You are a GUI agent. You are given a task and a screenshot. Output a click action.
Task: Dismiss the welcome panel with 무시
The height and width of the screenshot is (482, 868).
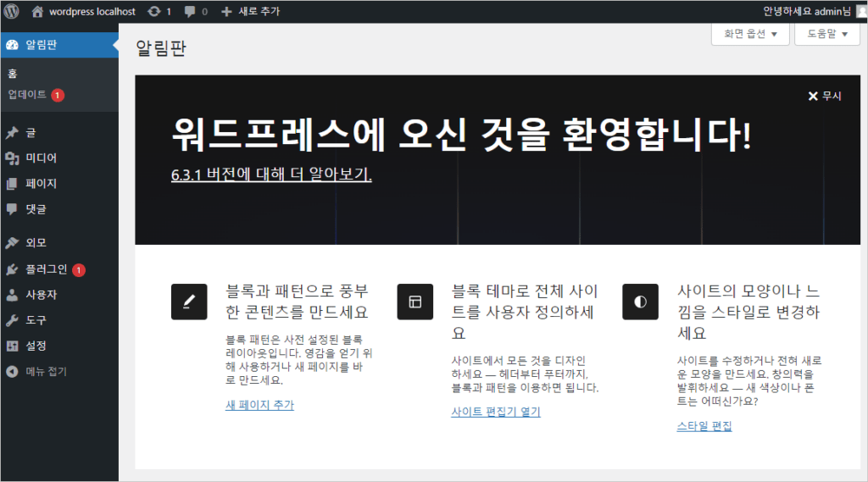pos(825,97)
